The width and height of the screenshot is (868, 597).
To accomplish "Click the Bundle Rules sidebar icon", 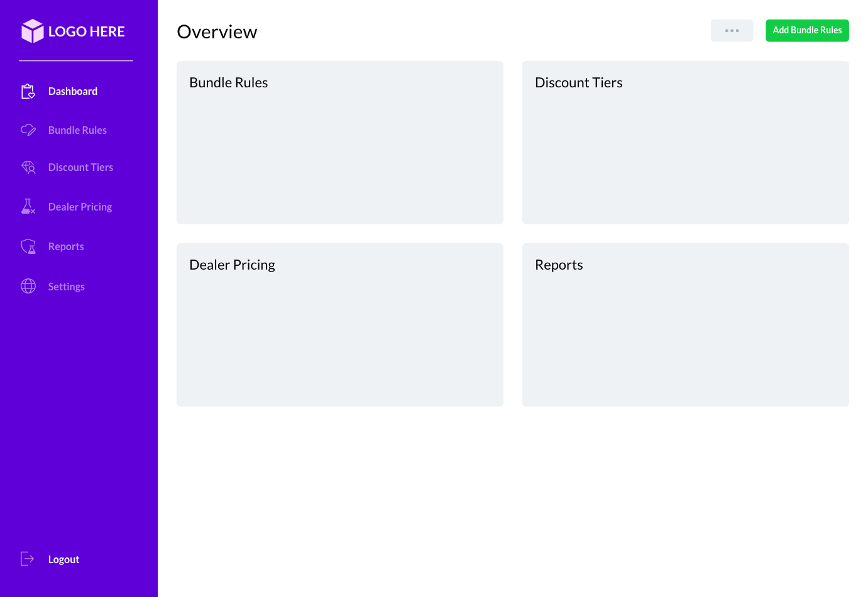I will (28, 130).
